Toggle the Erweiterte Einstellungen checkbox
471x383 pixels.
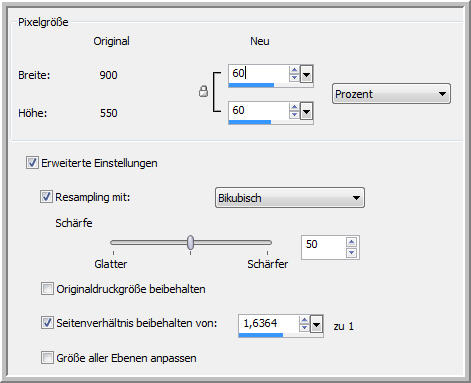pyautogui.click(x=32, y=163)
